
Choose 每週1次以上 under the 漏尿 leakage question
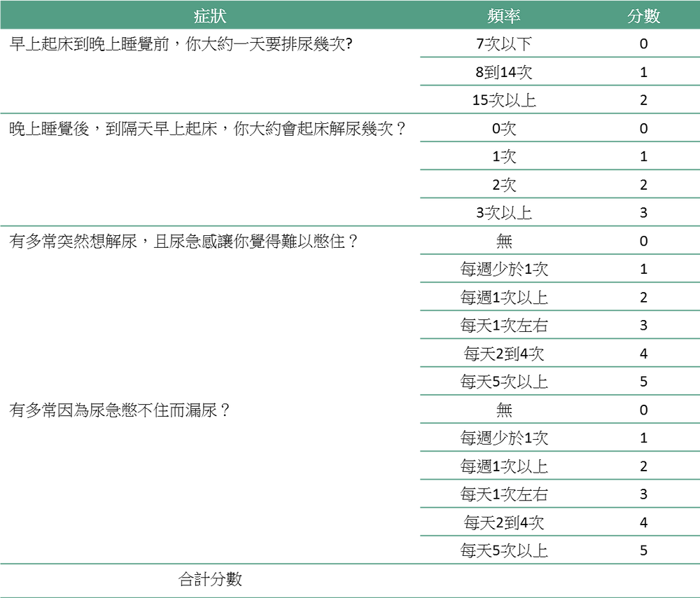coord(503,466)
